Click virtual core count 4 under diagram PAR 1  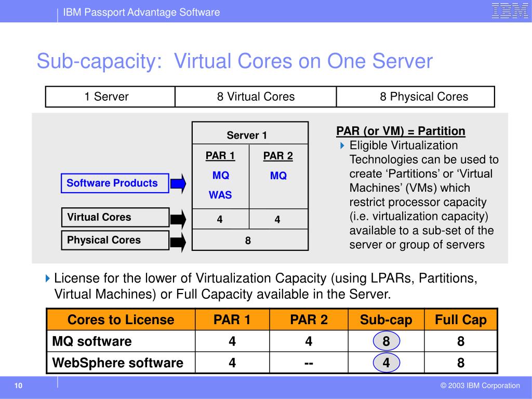(220, 220)
